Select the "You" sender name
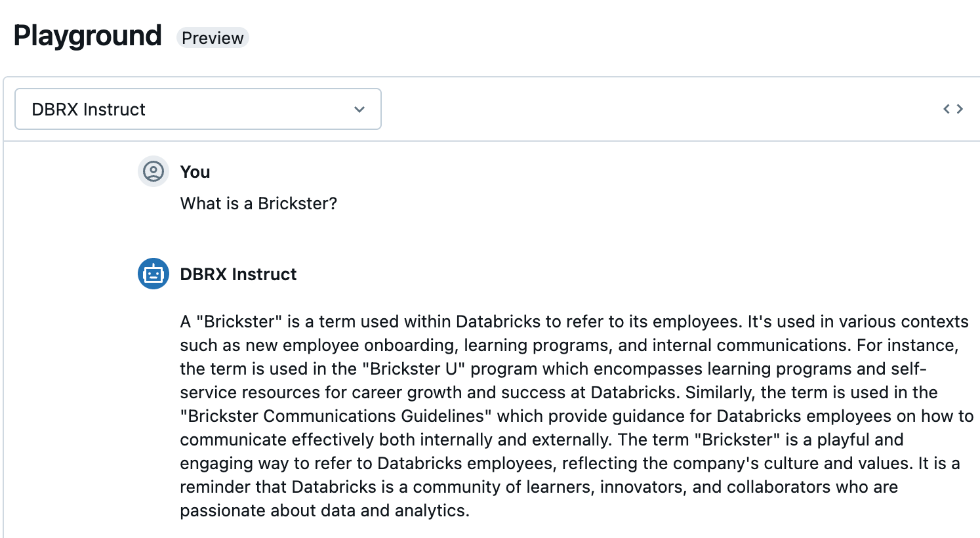 pyautogui.click(x=195, y=172)
